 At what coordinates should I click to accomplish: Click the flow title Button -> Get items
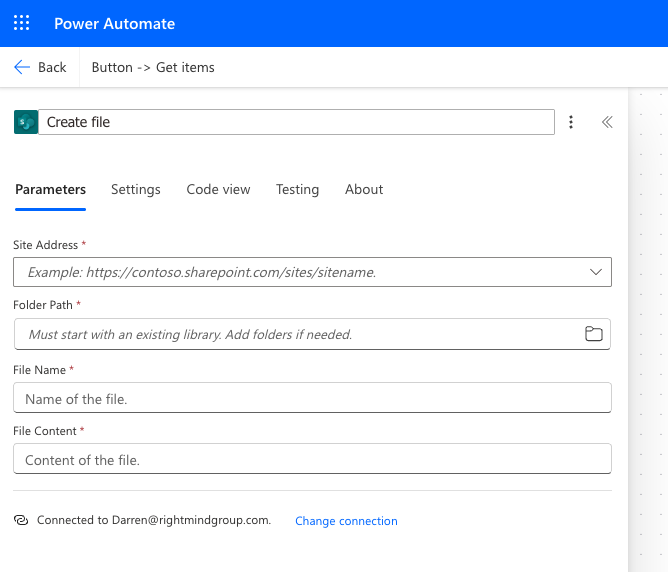click(153, 67)
